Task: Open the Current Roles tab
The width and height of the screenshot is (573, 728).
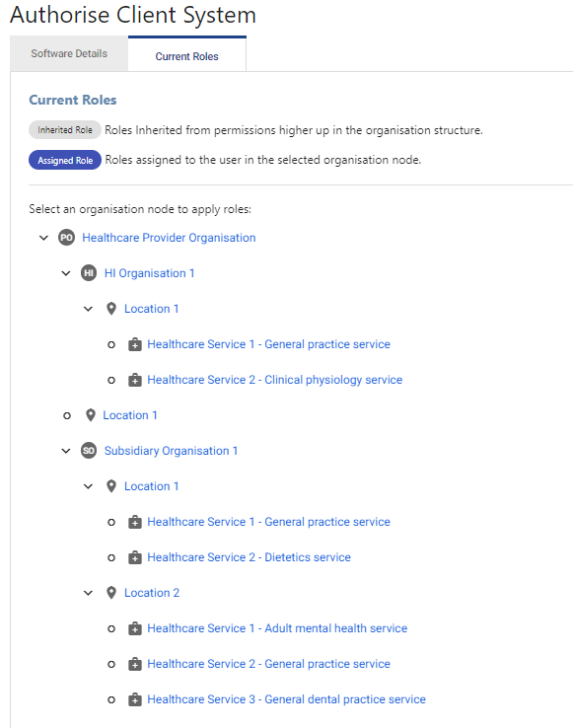Action: pos(187,55)
